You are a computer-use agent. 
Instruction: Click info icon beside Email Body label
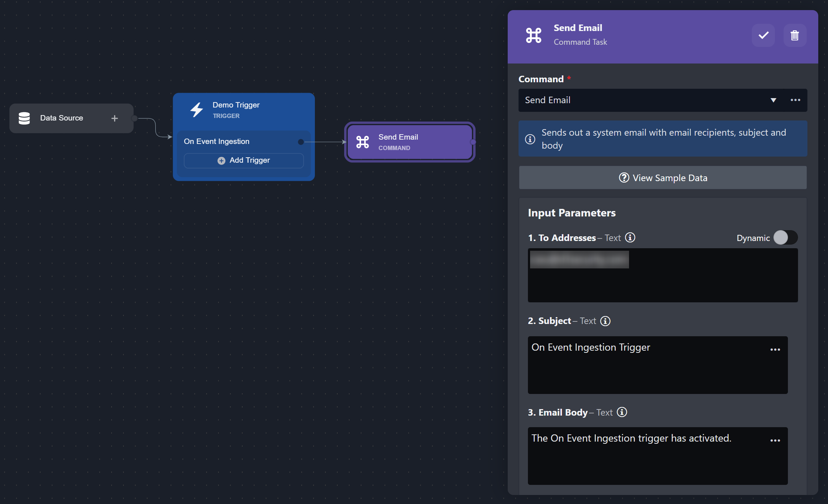tap(622, 412)
